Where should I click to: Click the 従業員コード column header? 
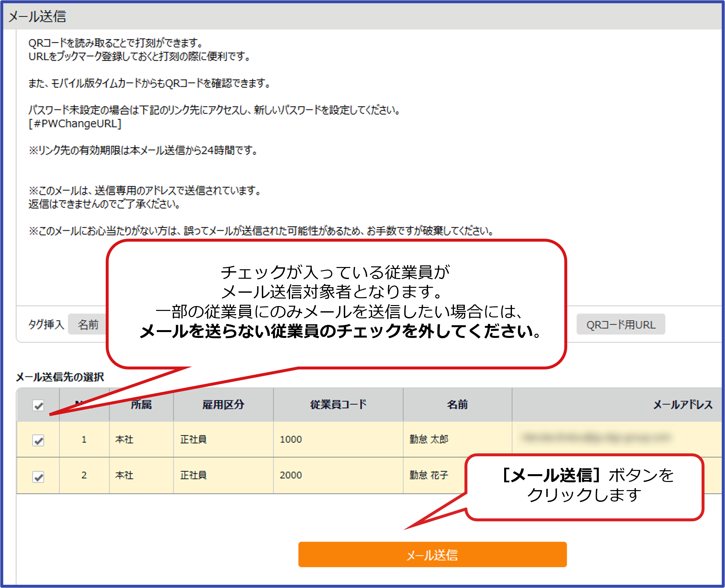338,405
